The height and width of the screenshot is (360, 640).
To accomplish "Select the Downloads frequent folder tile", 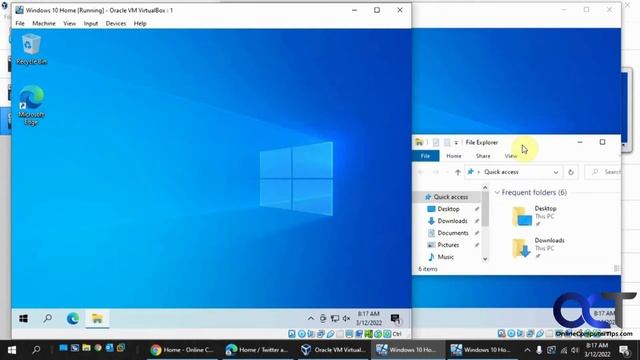I will [x=539, y=248].
